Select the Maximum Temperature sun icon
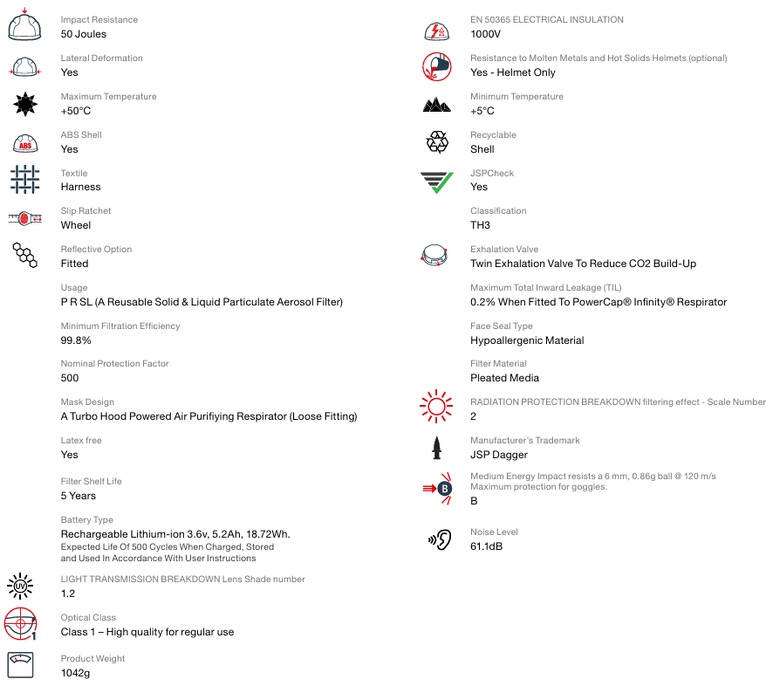 tap(24, 104)
